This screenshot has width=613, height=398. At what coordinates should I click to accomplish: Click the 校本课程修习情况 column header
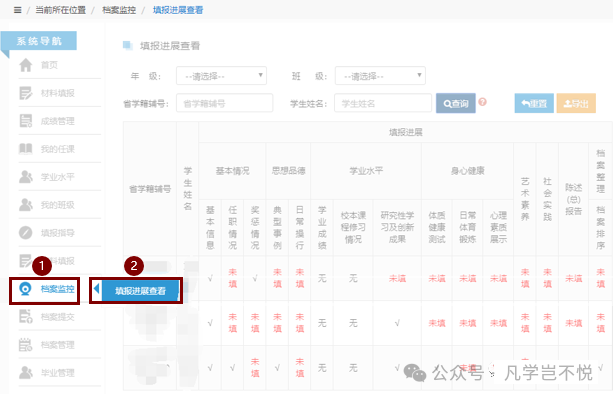tap(353, 228)
